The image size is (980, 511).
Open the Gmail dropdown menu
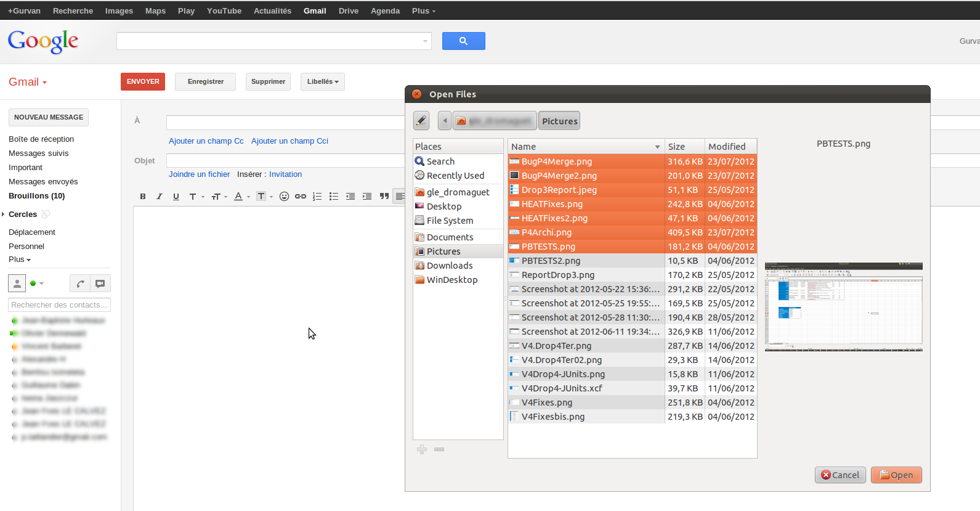[x=28, y=82]
